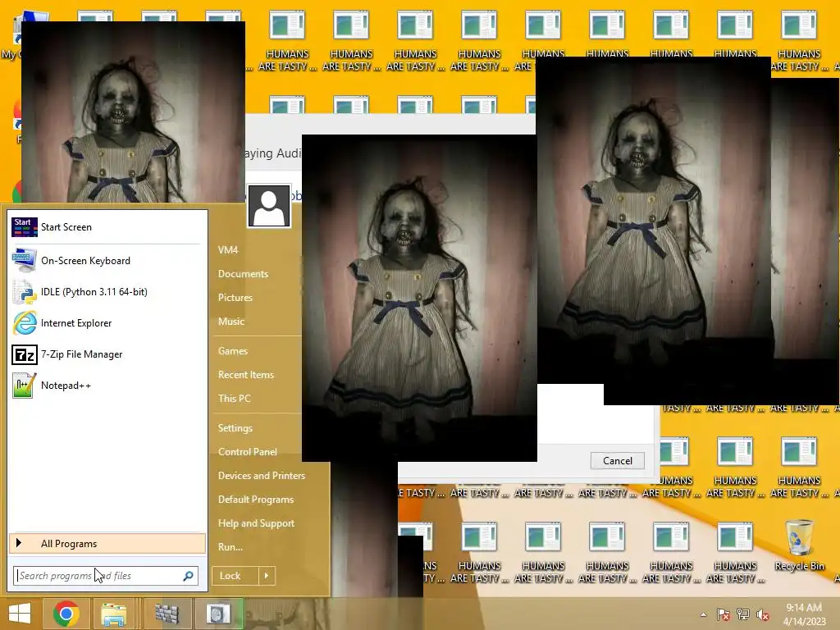This screenshot has height=630, width=840.
Task: Open Music from start menu
Action: pos(231,322)
